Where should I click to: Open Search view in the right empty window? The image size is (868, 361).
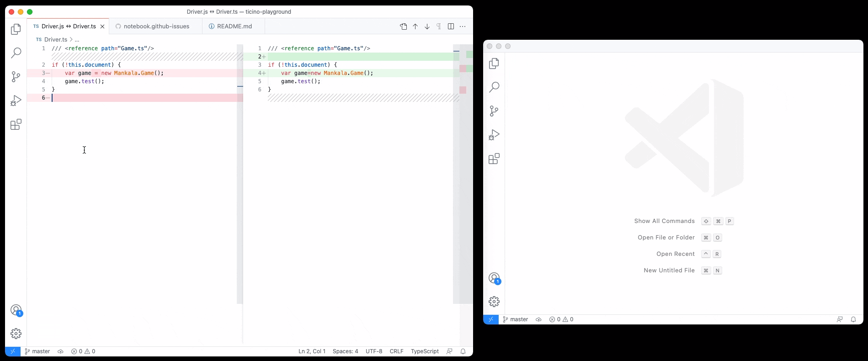(494, 87)
